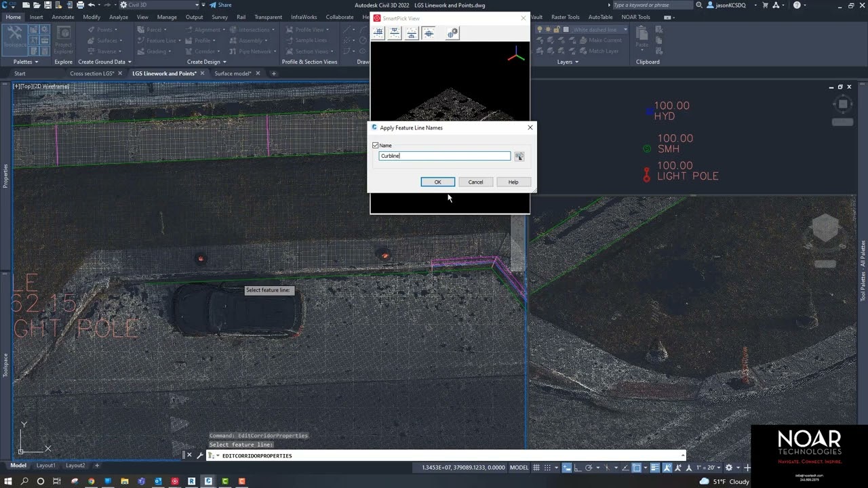The image size is (868, 488).
Task: Toggle dynamic input in status bar
Action: click(568, 468)
